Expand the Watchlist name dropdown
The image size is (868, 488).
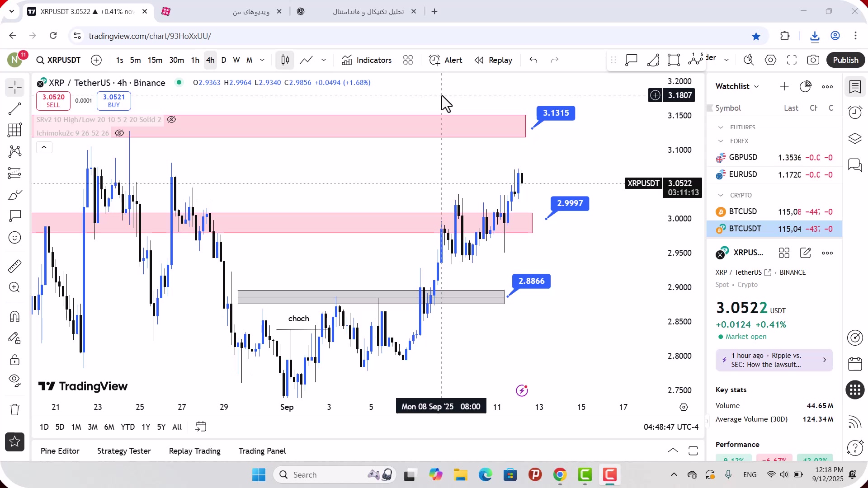(737, 86)
